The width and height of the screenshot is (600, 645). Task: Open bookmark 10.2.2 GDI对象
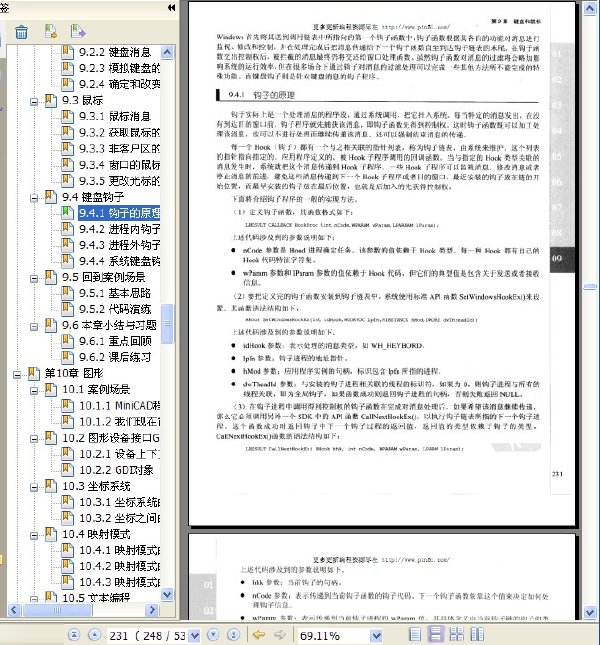(116, 470)
